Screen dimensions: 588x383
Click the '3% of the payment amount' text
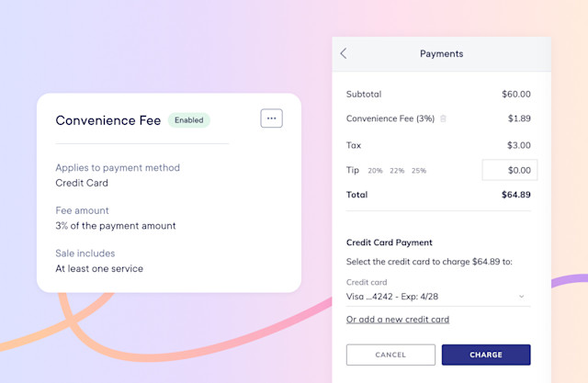[116, 226]
